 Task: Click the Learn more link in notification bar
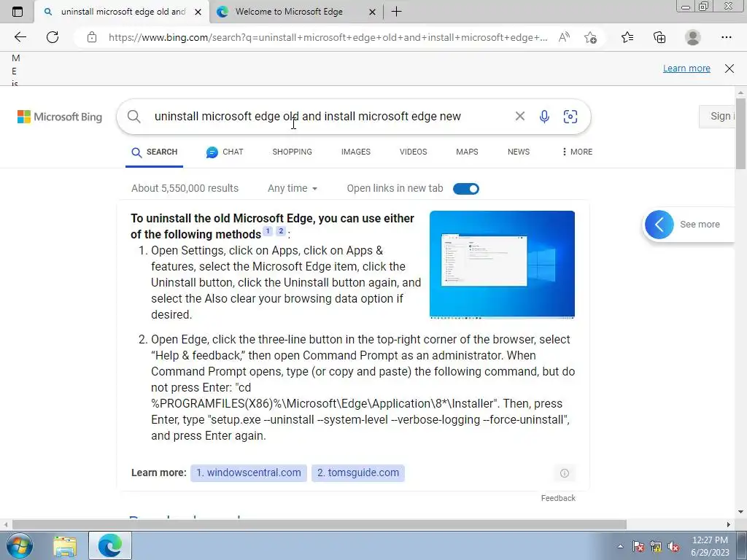[686, 68]
